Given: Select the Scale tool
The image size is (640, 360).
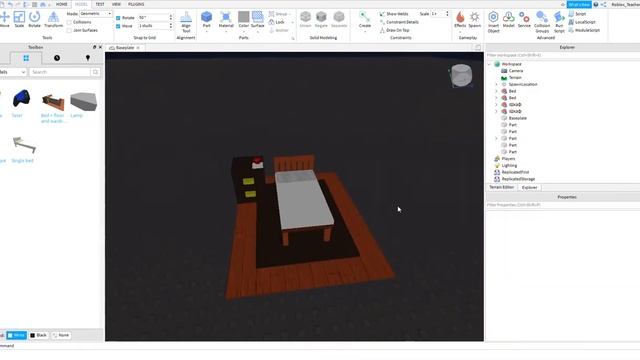Looking at the screenshot, I should click(x=19, y=19).
